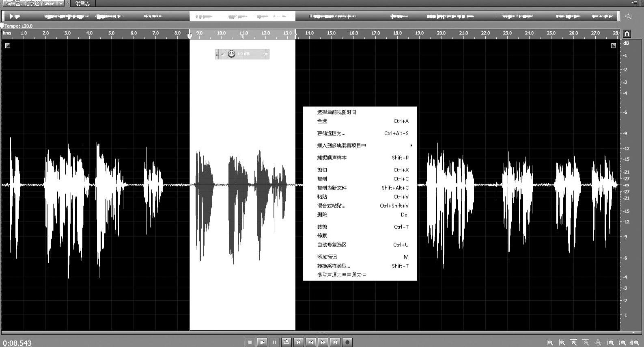Choose 捕捉噪声样本 from context menu

360,158
